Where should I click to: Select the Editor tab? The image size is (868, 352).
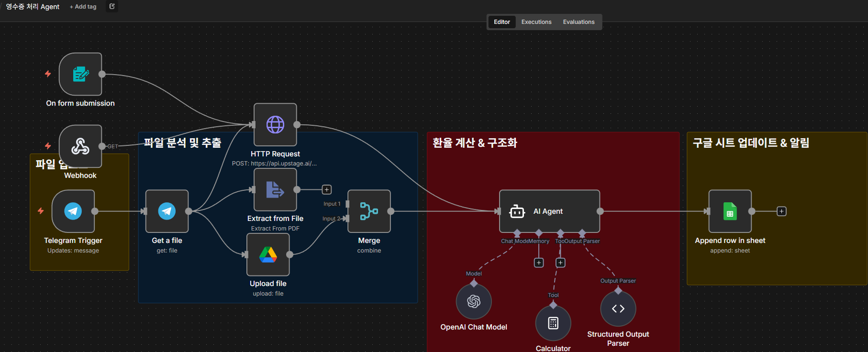click(x=501, y=22)
